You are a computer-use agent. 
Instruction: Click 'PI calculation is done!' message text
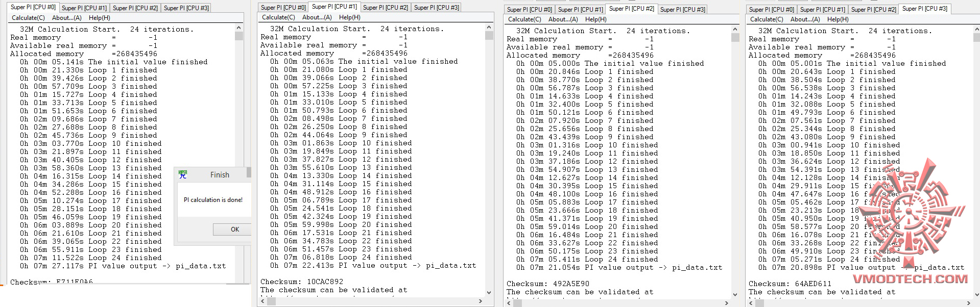[x=213, y=200]
